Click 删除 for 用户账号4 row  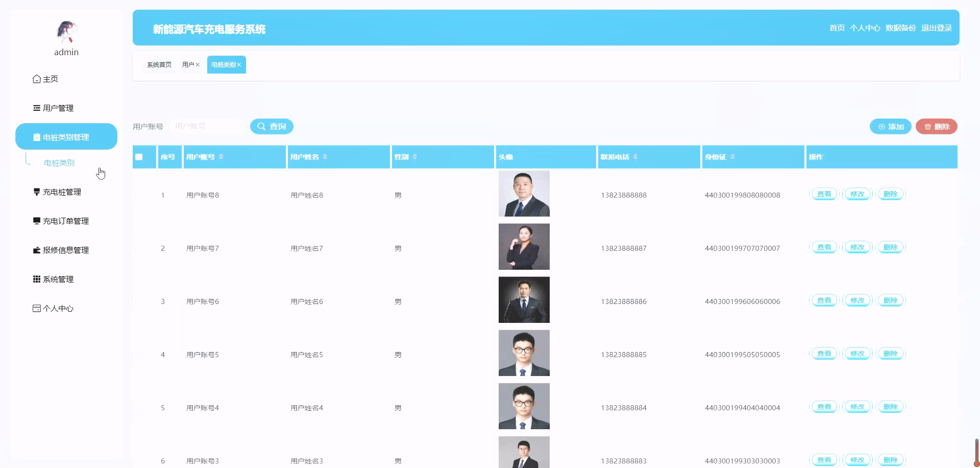(x=891, y=407)
